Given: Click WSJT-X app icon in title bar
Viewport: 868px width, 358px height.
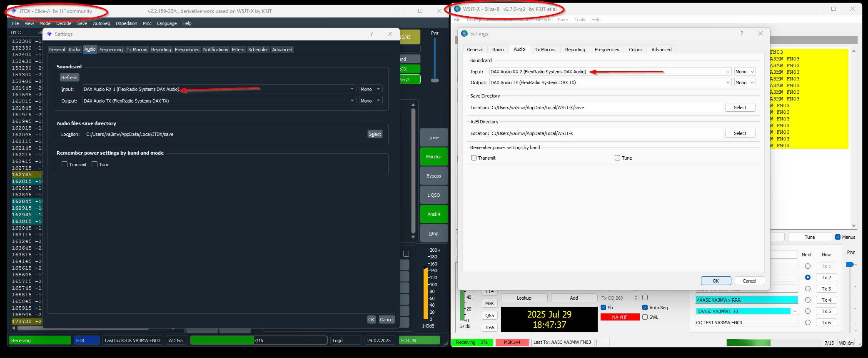Looking at the screenshot, I should 457,9.
